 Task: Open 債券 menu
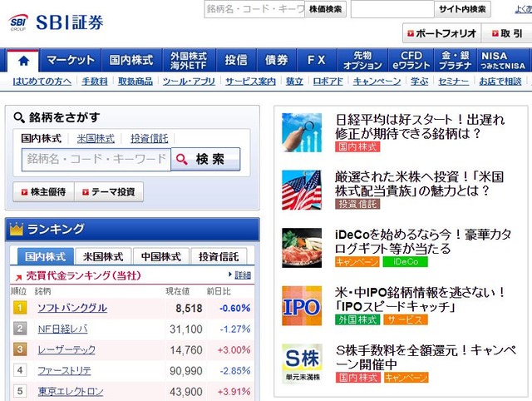pos(277,60)
